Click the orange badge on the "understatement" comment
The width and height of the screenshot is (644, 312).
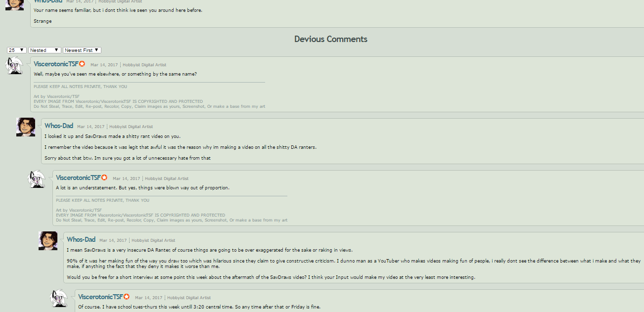click(104, 178)
